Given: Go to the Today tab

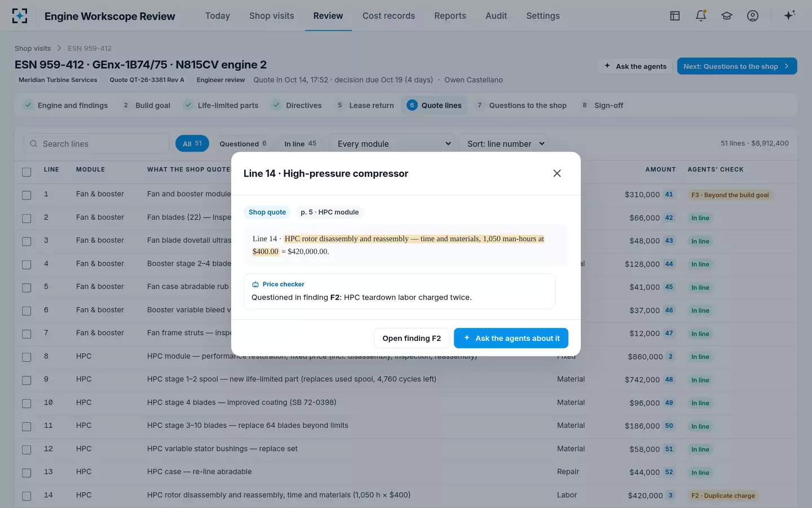Looking at the screenshot, I should 218,16.
